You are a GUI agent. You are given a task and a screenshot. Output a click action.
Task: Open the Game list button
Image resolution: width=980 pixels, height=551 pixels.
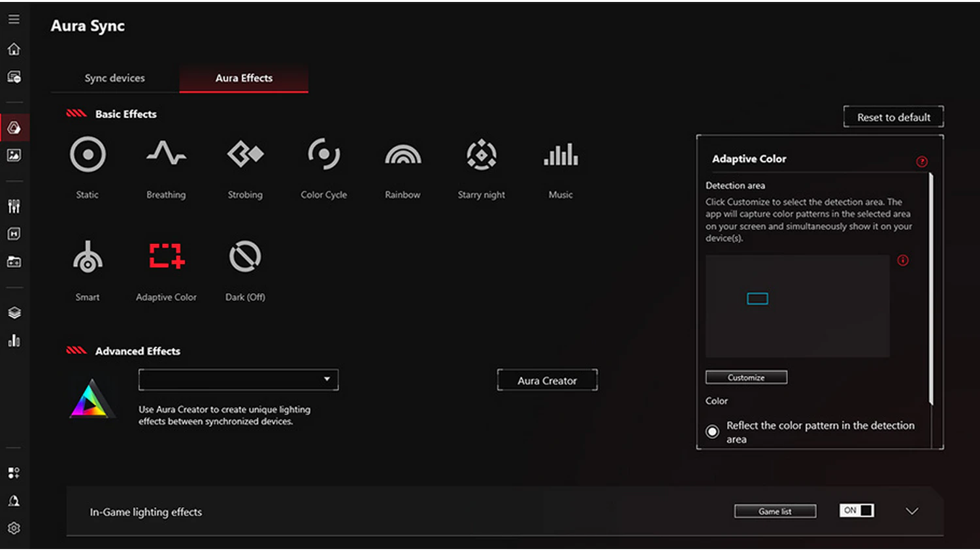(775, 511)
